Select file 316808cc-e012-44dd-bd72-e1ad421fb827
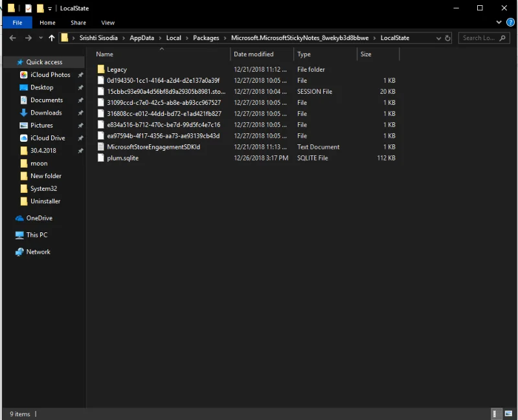 (164, 114)
